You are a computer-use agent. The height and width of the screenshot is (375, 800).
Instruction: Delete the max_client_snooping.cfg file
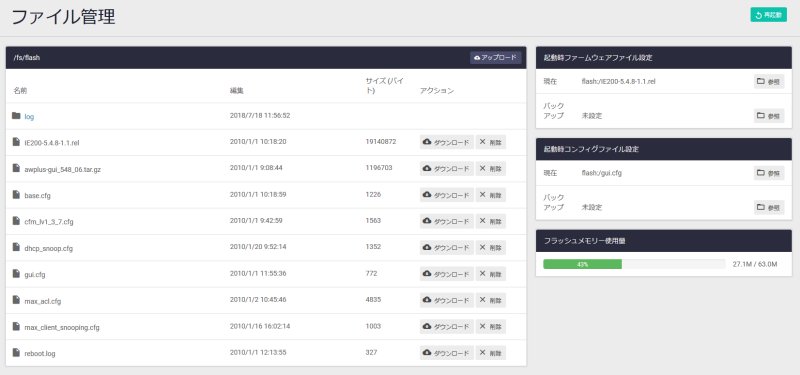click(491, 327)
